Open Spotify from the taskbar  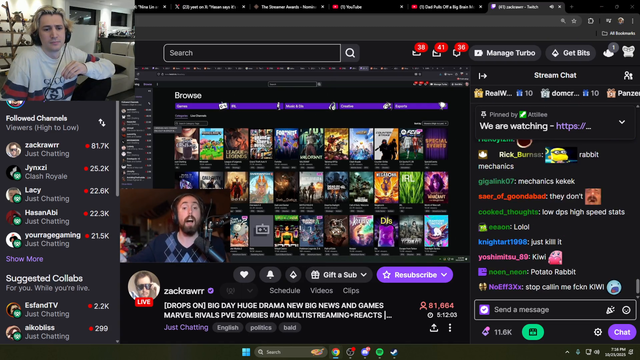379,352
